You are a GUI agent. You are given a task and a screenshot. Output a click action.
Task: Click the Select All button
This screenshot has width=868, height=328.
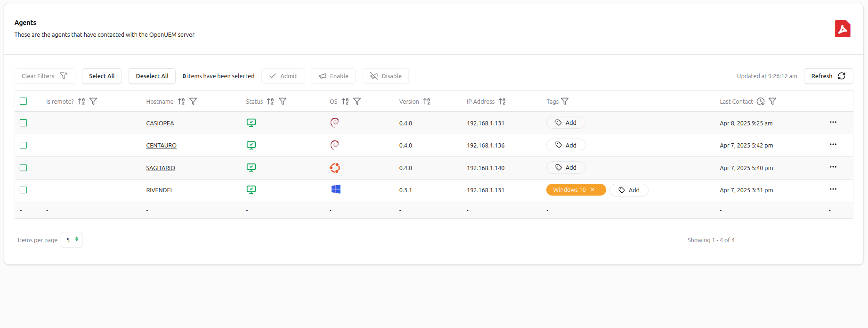102,76
